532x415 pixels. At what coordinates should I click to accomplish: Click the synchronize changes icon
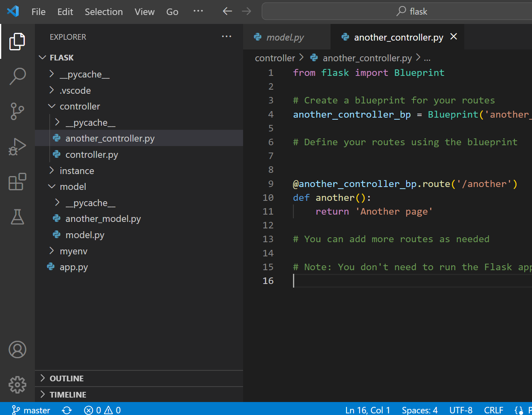[67, 410]
